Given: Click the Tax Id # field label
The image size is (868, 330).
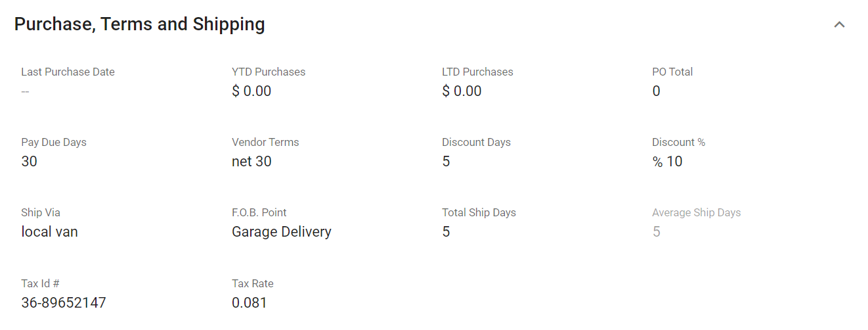Looking at the screenshot, I should 41,283.
